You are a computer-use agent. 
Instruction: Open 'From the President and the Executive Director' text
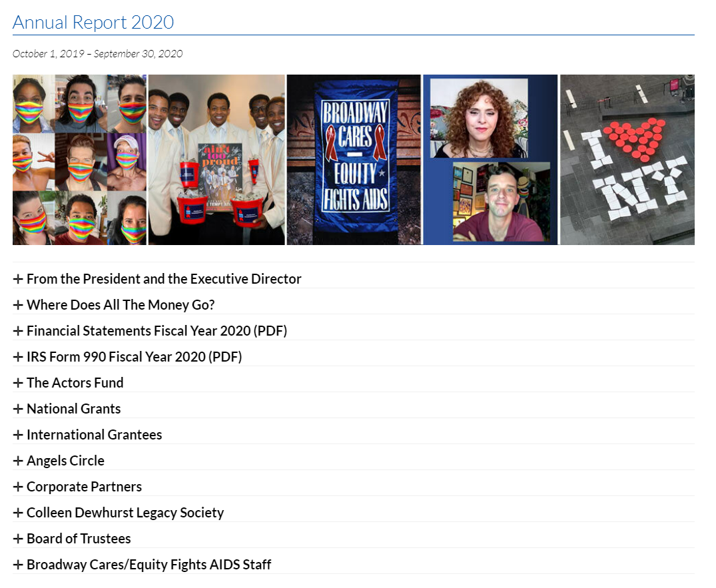click(164, 279)
